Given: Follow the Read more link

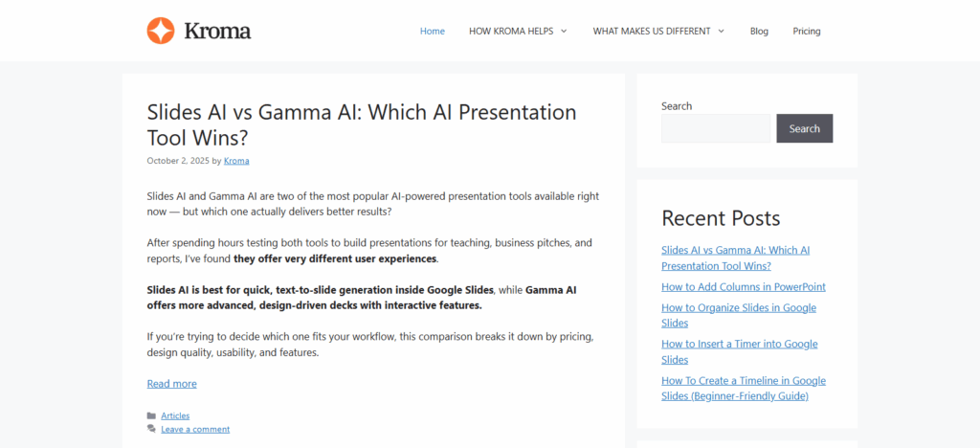Looking at the screenshot, I should tap(171, 384).
